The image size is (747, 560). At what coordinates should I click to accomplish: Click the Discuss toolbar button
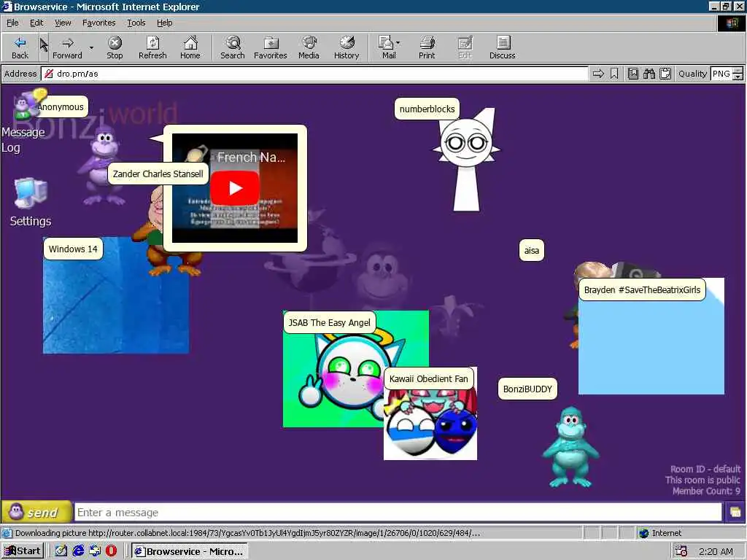(502, 47)
